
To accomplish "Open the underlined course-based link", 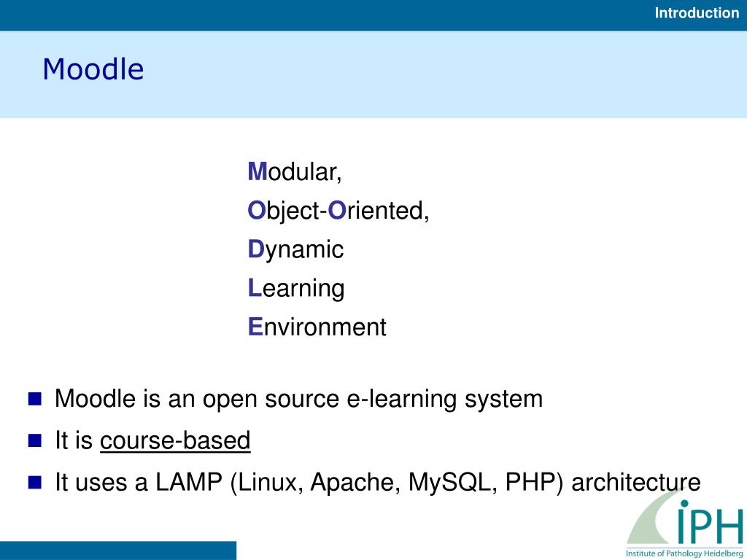I will pyautogui.click(x=175, y=440).
